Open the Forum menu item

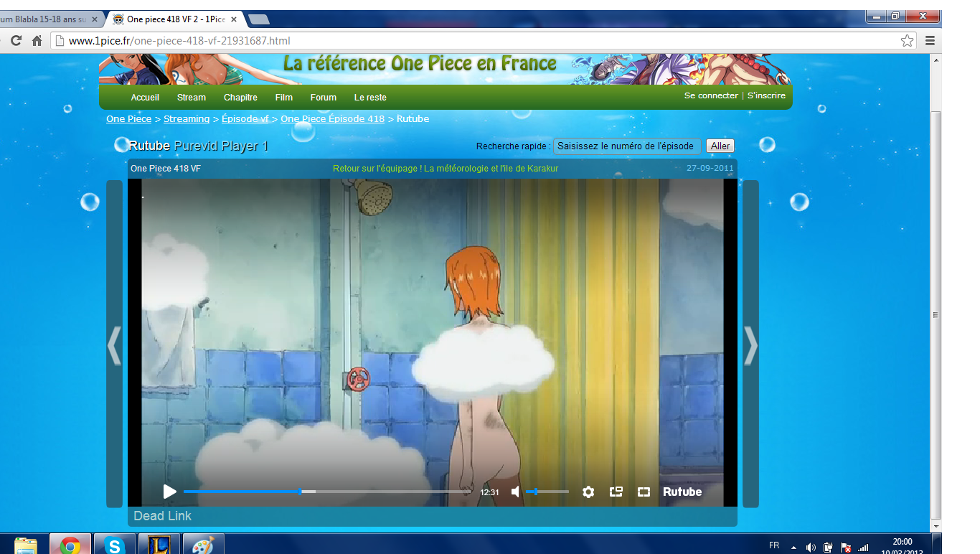(x=324, y=98)
